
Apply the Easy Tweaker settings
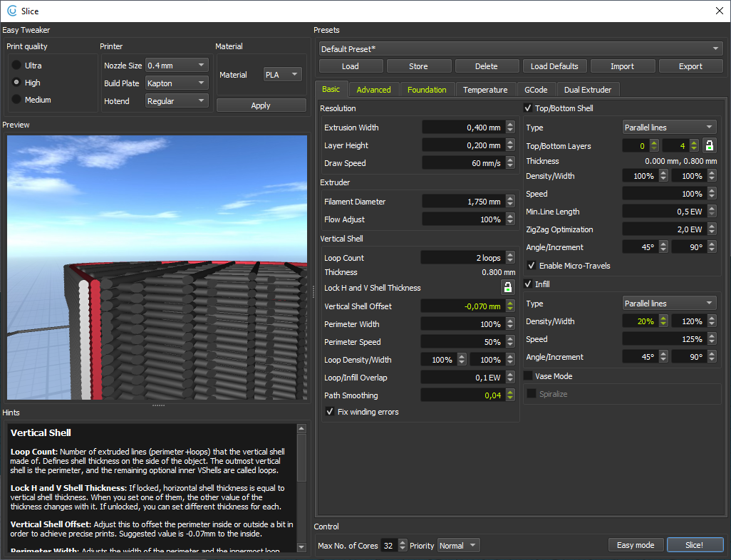[x=261, y=105]
